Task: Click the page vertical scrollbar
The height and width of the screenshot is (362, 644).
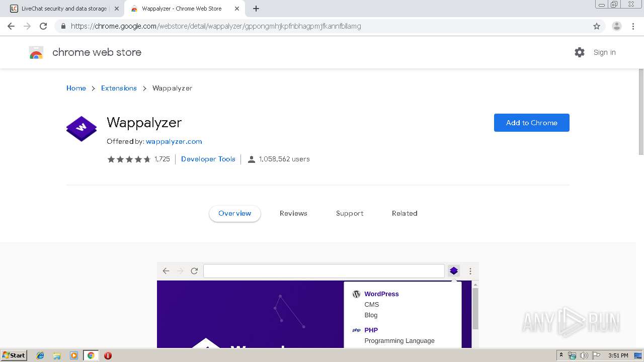Action: coord(641,112)
